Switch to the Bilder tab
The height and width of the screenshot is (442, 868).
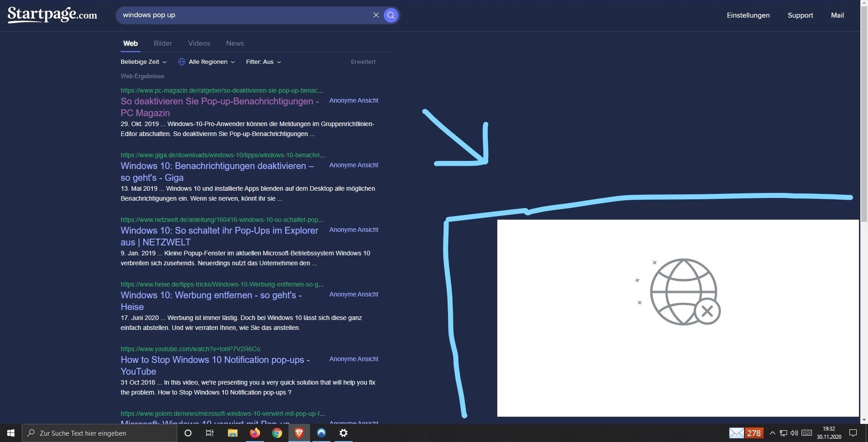[x=163, y=43]
